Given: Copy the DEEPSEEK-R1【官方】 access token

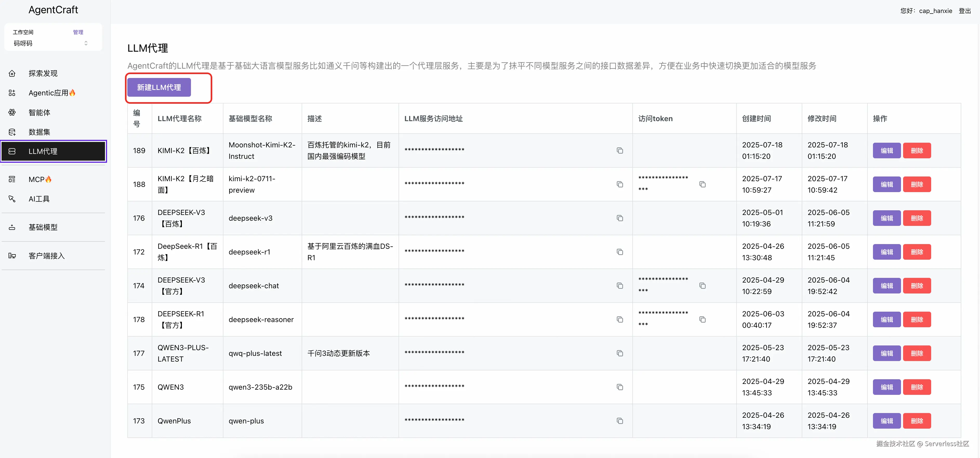Looking at the screenshot, I should coord(702,319).
